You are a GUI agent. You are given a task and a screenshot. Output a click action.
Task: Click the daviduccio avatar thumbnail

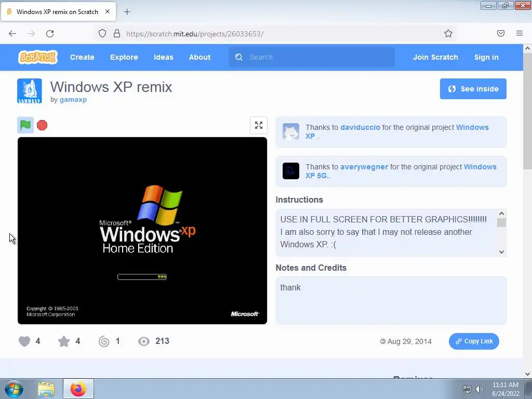[291, 131]
